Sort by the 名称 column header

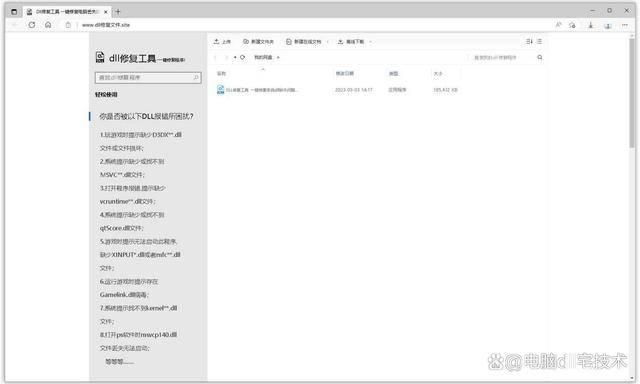click(x=222, y=73)
